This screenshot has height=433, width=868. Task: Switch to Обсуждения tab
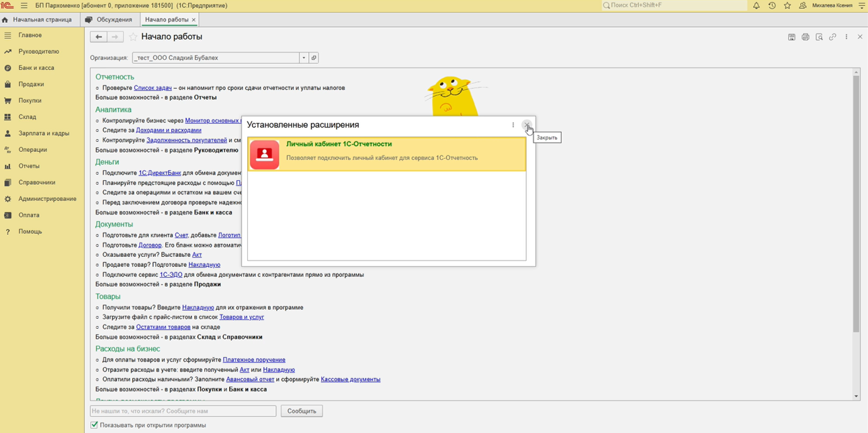click(109, 20)
